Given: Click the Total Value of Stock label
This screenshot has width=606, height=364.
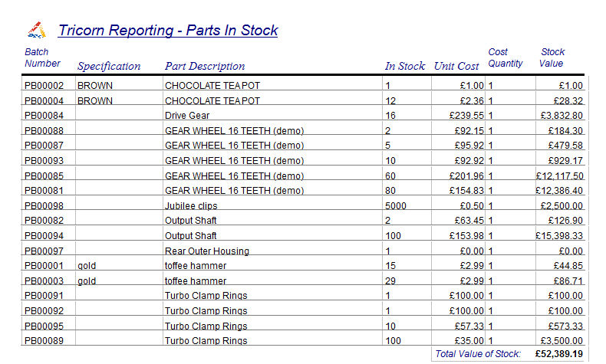Looking at the screenshot, I should click(x=478, y=353).
